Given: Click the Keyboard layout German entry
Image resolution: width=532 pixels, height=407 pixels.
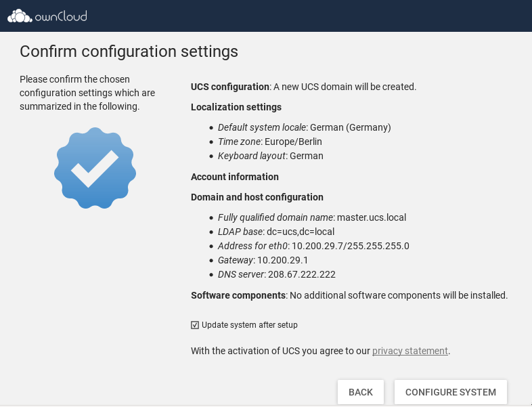Looking at the screenshot, I should pos(270,156).
